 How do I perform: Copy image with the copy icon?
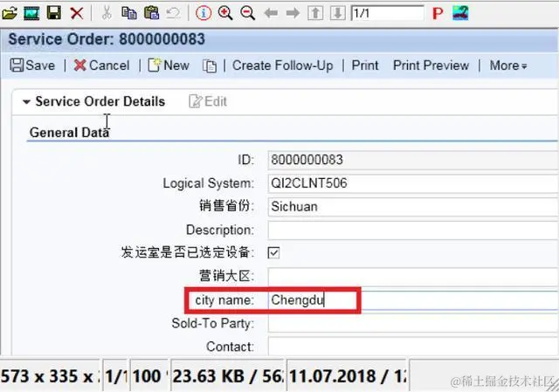click(x=129, y=14)
